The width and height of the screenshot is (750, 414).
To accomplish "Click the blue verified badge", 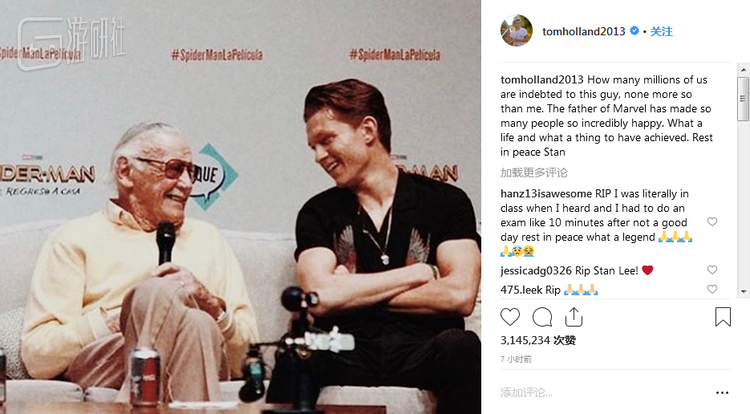I will point(634,32).
